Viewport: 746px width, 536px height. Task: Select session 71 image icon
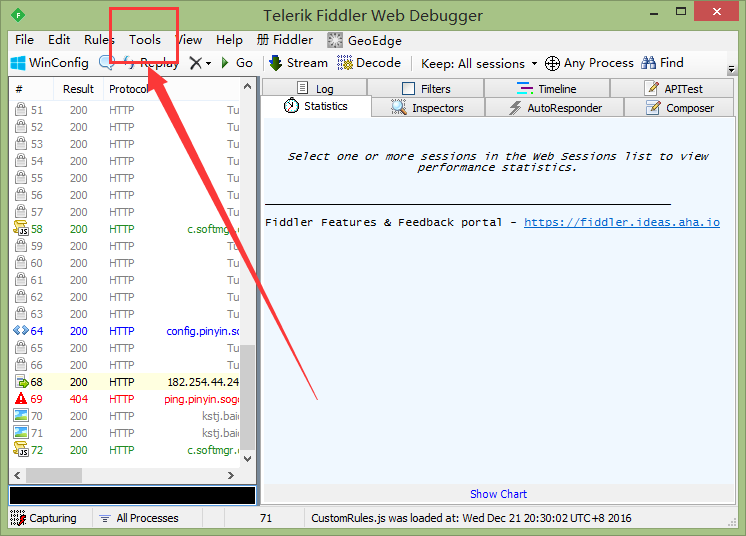[21, 433]
